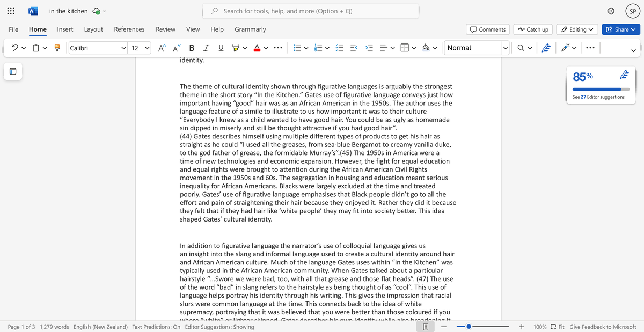The width and height of the screenshot is (644, 332).
Task: Increase font size with Grow Font
Action: pyautogui.click(x=162, y=48)
